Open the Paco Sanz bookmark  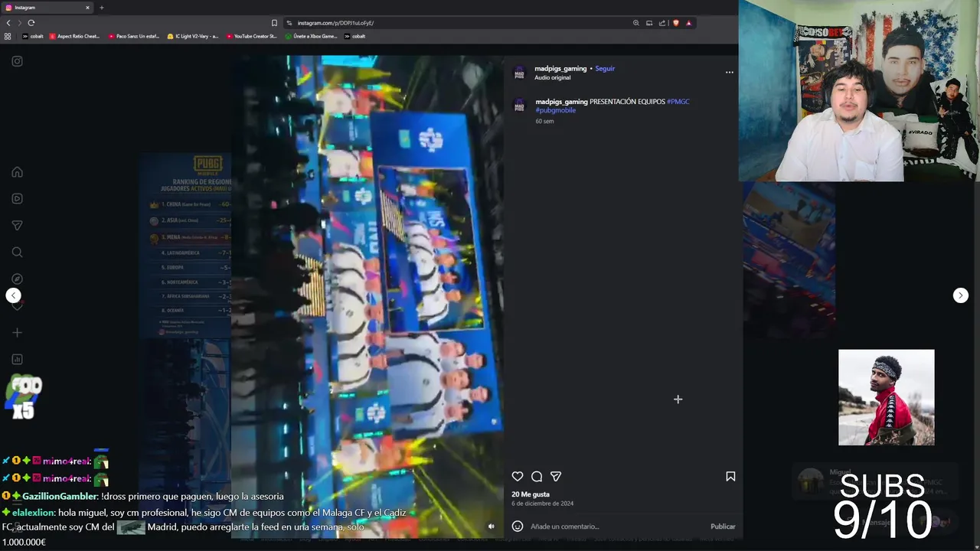(133, 36)
